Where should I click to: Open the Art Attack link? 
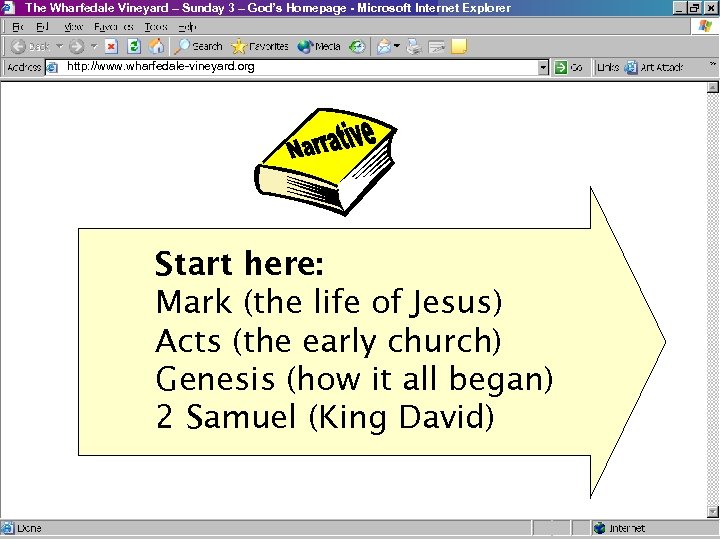click(654, 68)
